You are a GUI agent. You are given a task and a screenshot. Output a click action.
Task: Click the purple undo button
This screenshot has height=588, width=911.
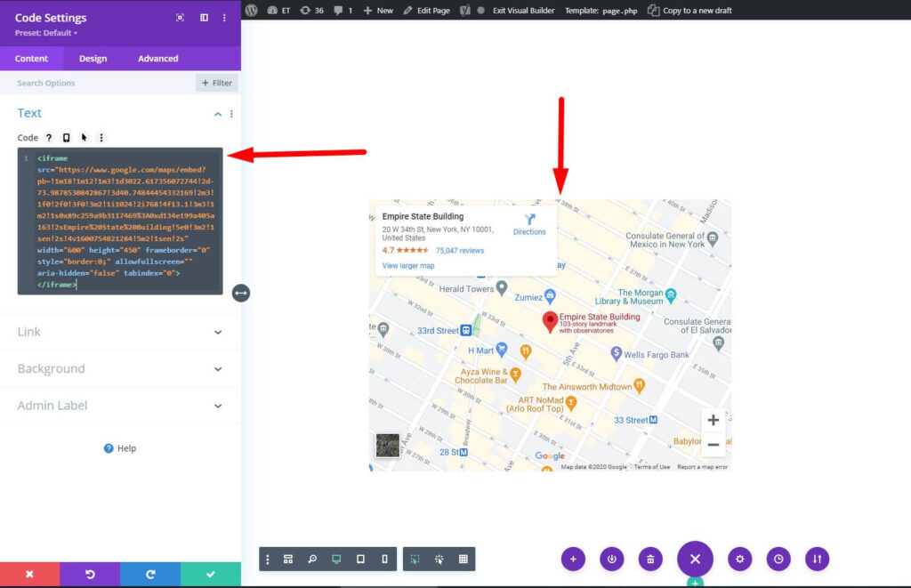click(90, 574)
